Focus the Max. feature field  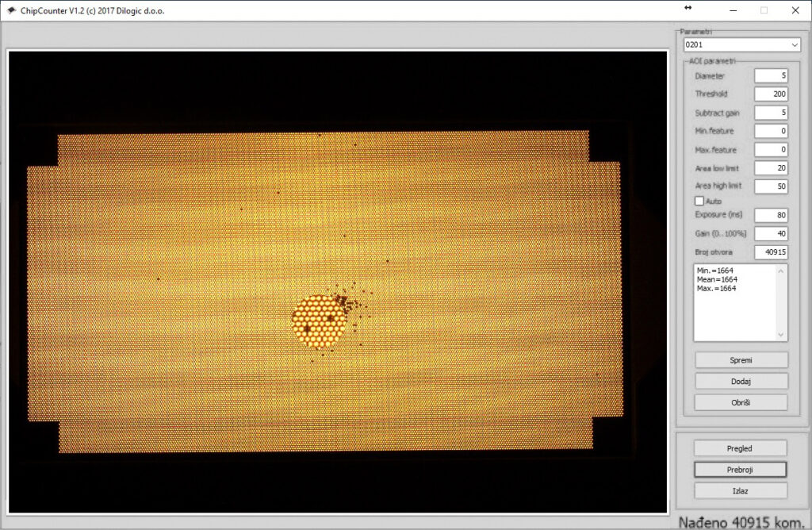[771, 150]
